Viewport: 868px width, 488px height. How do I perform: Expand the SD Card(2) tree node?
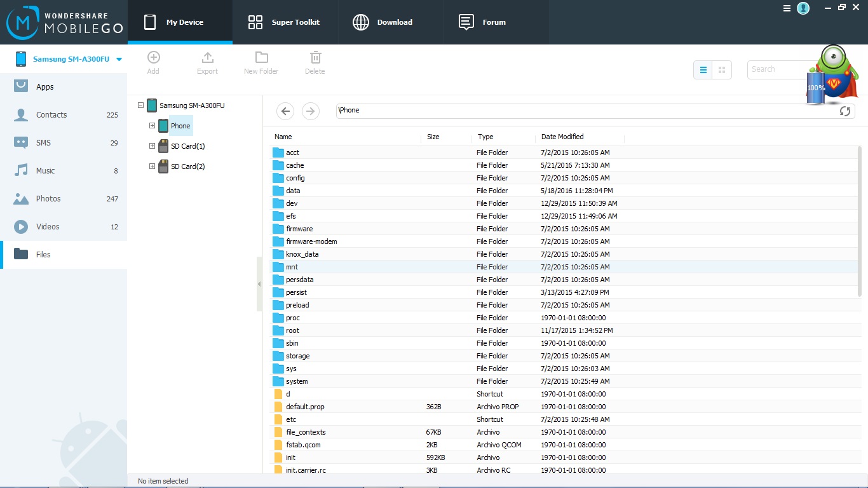(x=152, y=166)
